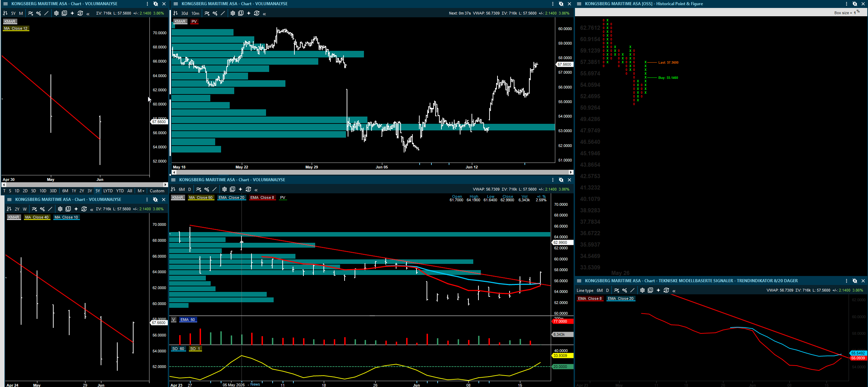Select the LYTD time range button

(x=108, y=191)
